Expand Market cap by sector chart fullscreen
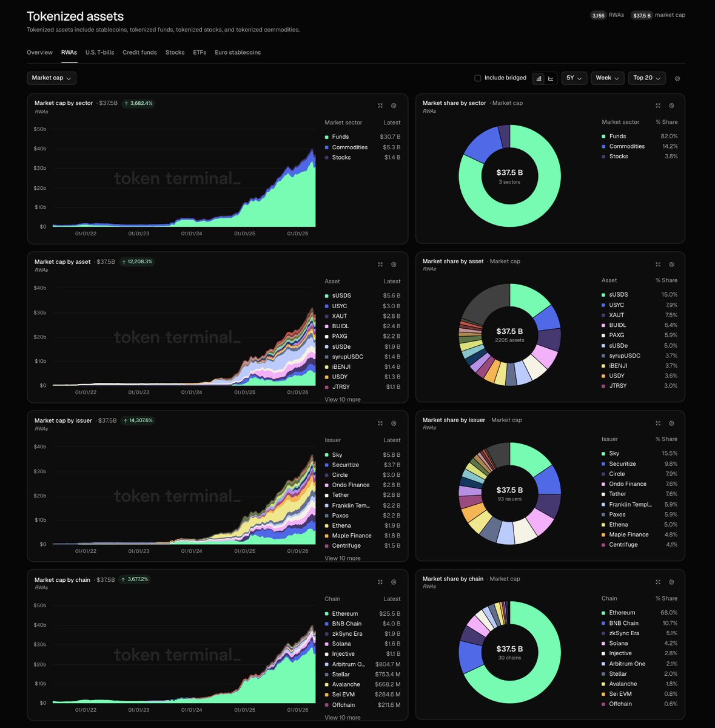715x728 pixels. (380, 106)
